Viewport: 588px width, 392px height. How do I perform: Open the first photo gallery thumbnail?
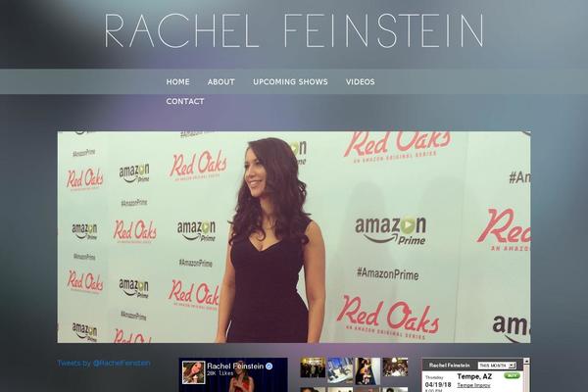313,367
